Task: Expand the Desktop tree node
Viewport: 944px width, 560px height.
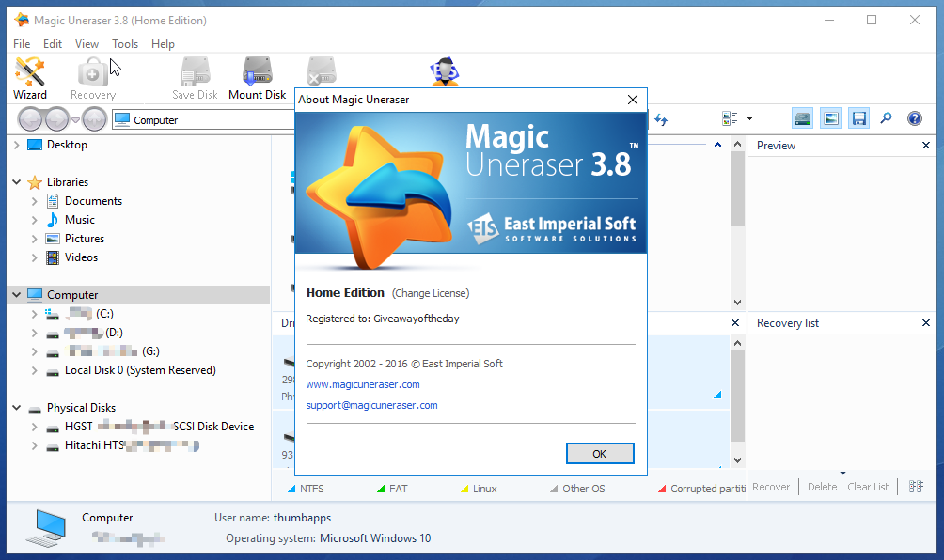Action: pos(16,145)
